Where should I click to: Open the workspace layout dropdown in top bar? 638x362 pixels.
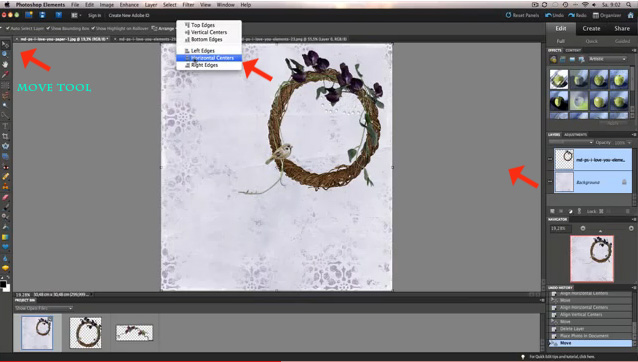coord(76,15)
